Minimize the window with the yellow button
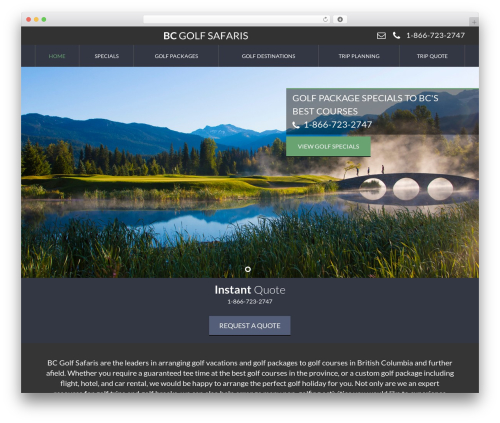The height and width of the screenshot is (423, 500). 36,19
